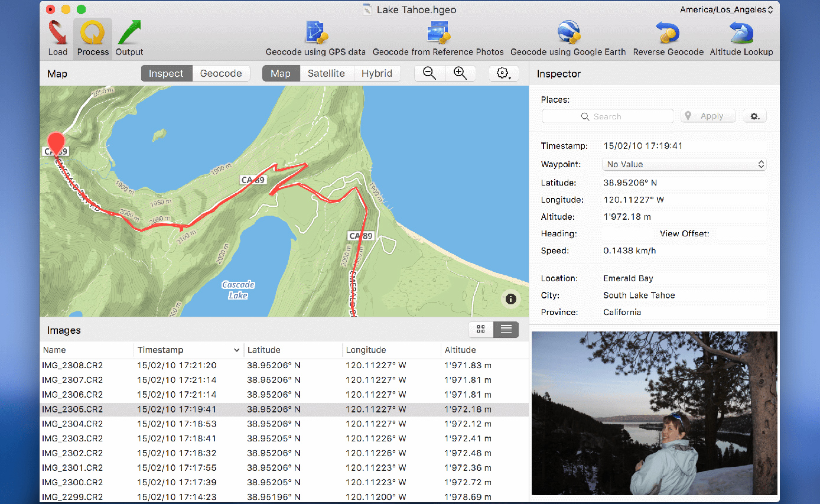Open the Load toolbar icon
This screenshot has width=820, height=504.
coord(57,38)
